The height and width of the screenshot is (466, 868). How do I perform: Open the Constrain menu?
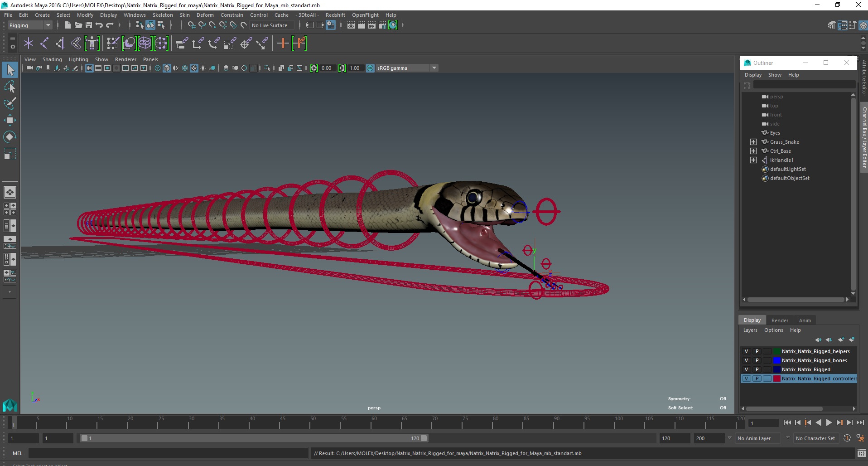point(232,15)
